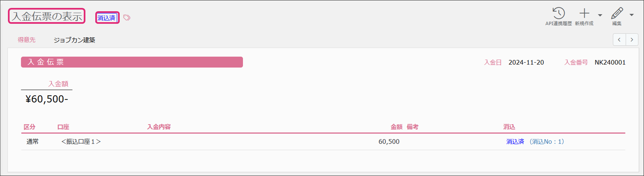Click the tag icon beside 消込済 badge

pyautogui.click(x=127, y=18)
